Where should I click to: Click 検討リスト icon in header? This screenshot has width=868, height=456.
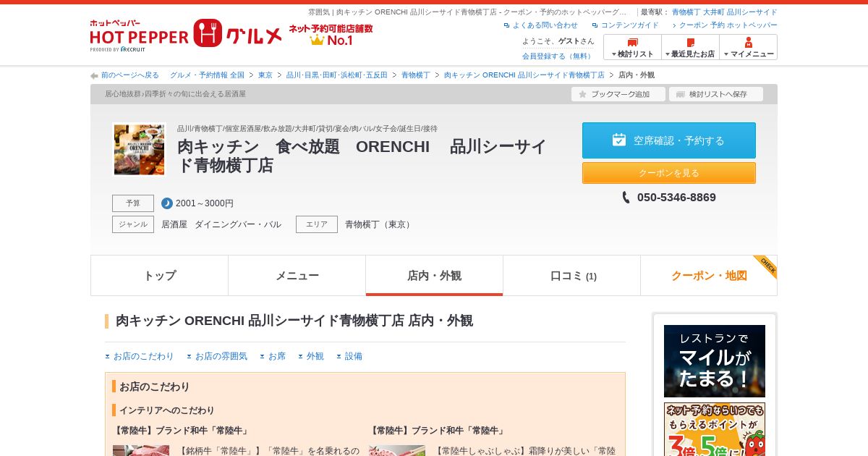point(633,42)
